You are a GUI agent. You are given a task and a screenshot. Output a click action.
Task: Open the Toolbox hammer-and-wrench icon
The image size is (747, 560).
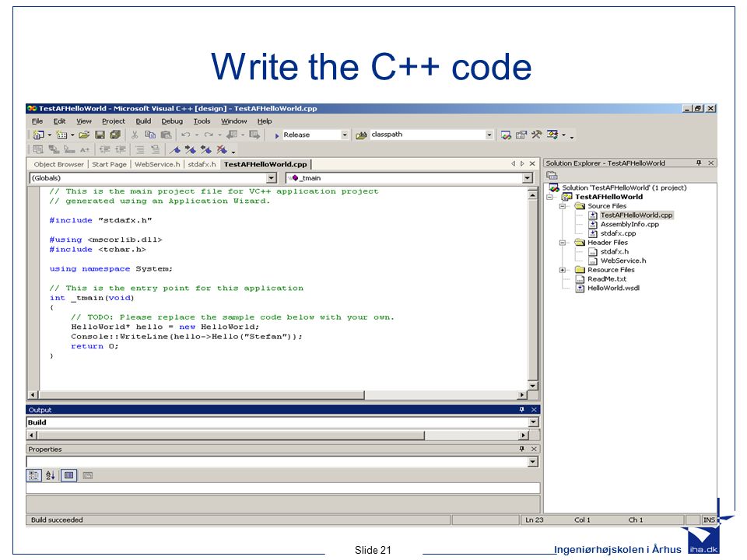coord(536,135)
